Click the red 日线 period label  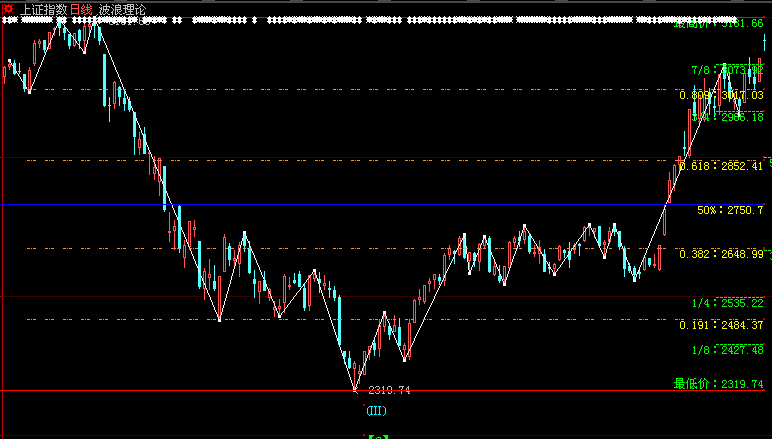(x=81, y=9)
